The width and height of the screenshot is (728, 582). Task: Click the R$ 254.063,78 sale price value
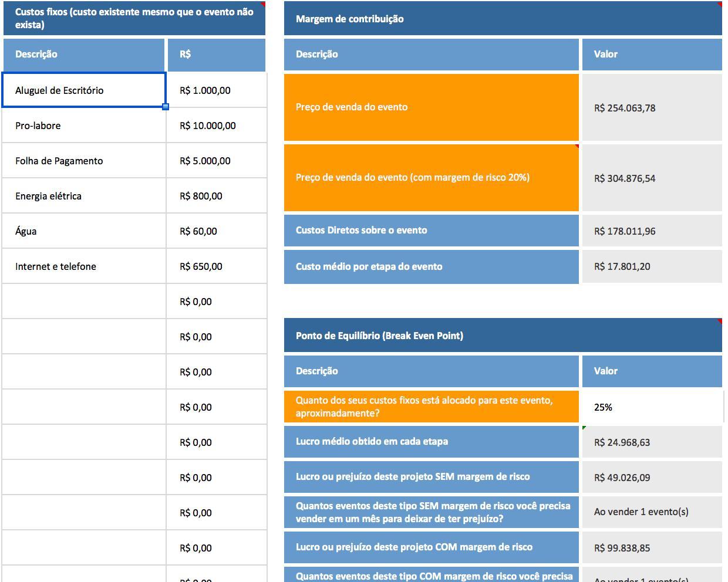(652, 108)
